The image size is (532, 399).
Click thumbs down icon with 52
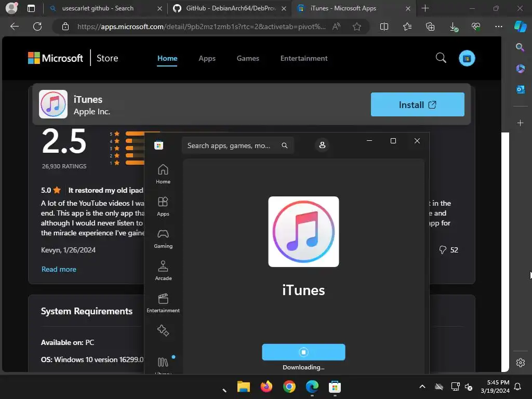[x=443, y=250]
